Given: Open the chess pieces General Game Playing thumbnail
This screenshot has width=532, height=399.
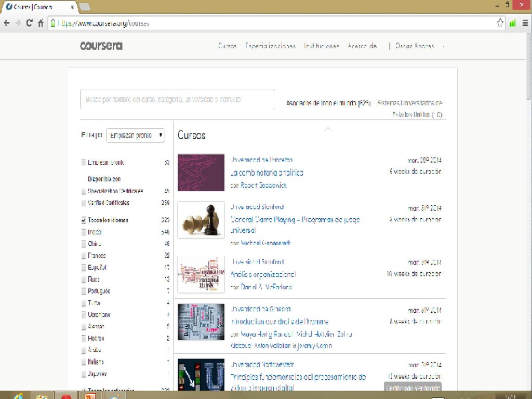Looking at the screenshot, I should [x=201, y=220].
